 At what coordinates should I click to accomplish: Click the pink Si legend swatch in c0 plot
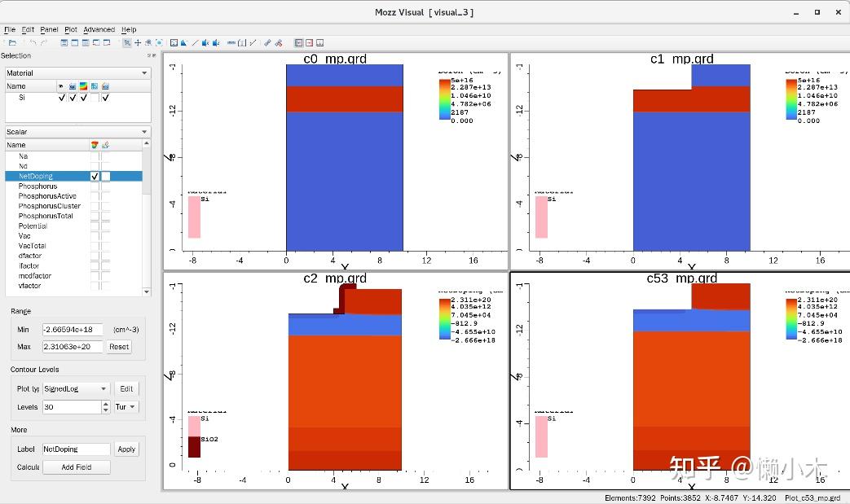pos(194,217)
